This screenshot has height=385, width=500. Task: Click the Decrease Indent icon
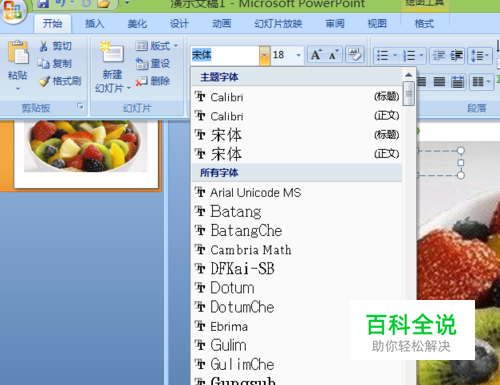click(x=439, y=55)
